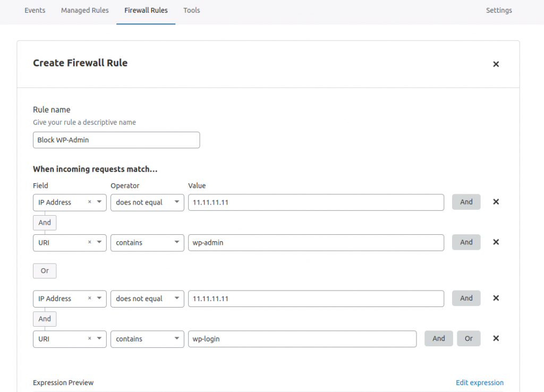Open the 'does not equal' operator above wp-login row
The image size is (544, 392).
147,299
